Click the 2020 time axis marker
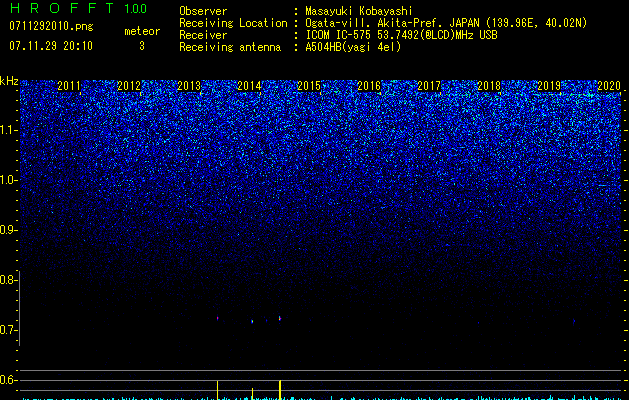This screenshot has height=400, width=629. click(x=609, y=85)
